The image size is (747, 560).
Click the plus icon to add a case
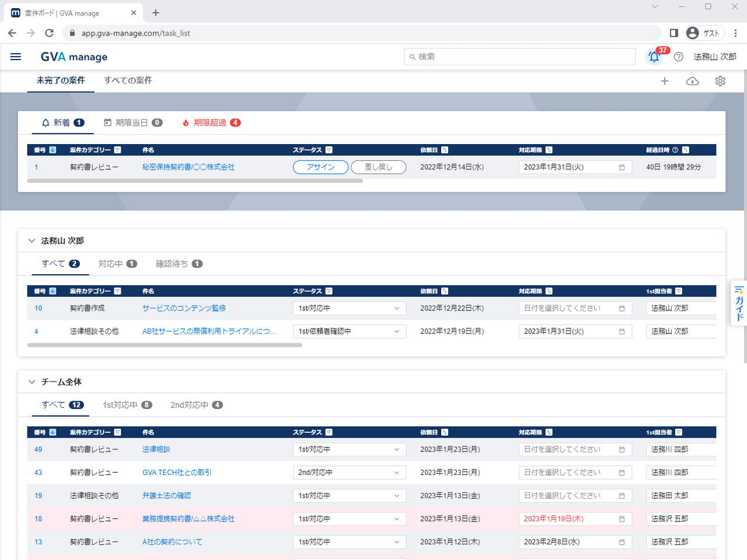click(664, 81)
